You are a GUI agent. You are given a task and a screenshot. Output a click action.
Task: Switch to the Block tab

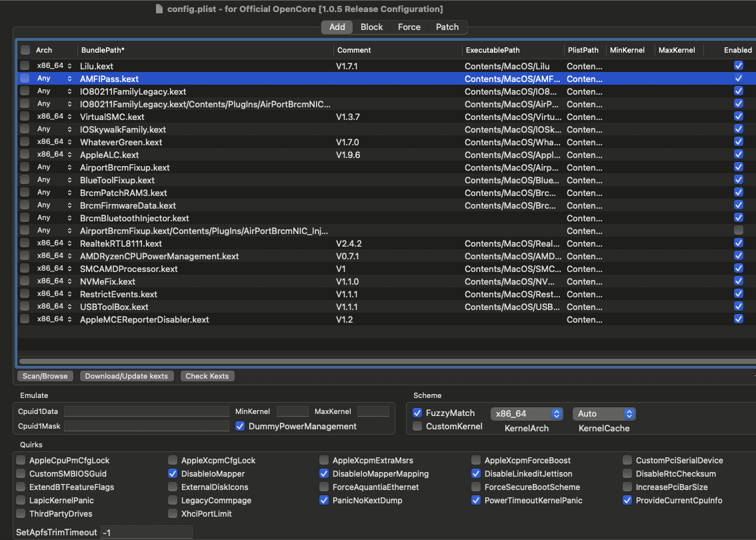pos(371,27)
